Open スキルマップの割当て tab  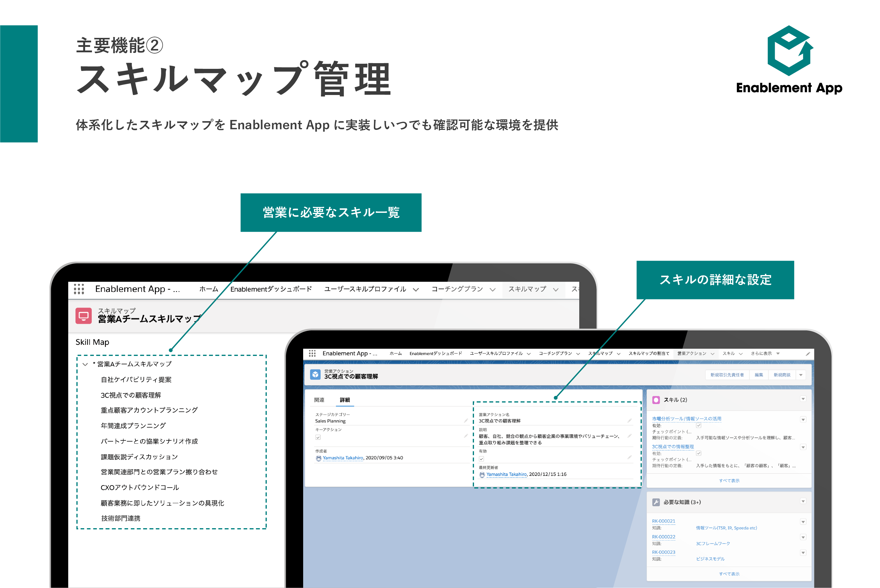click(648, 354)
